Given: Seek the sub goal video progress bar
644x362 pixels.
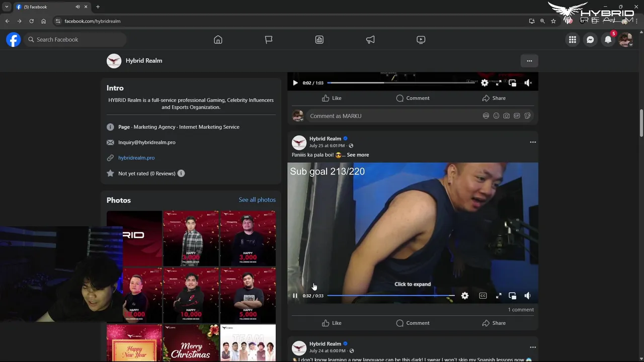Looking at the screenshot, I should coord(391,296).
